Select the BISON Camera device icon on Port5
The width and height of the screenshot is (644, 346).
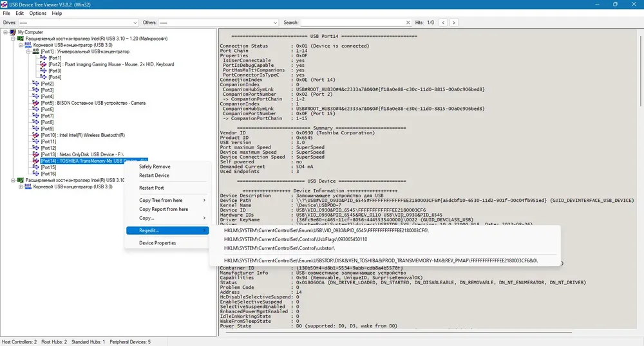click(x=35, y=103)
